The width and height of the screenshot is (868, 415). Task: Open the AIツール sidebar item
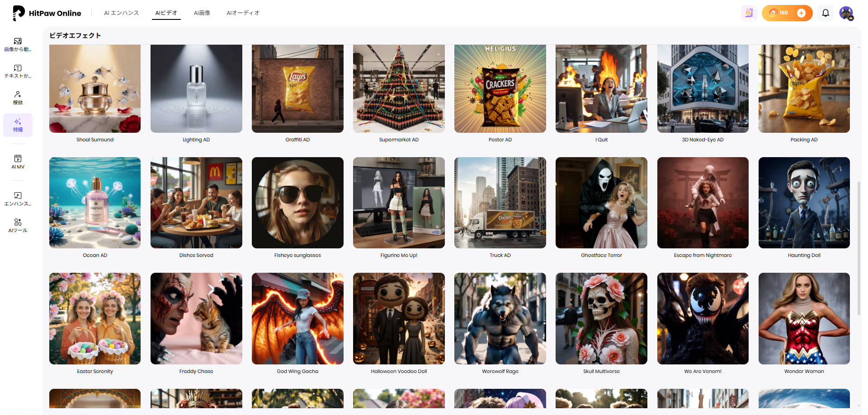[x=18, y=225]
